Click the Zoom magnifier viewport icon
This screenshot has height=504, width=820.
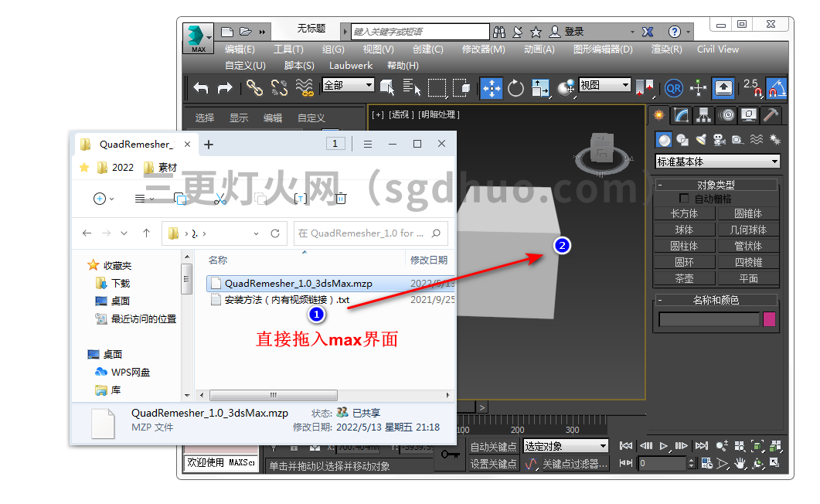pos(722,446)
